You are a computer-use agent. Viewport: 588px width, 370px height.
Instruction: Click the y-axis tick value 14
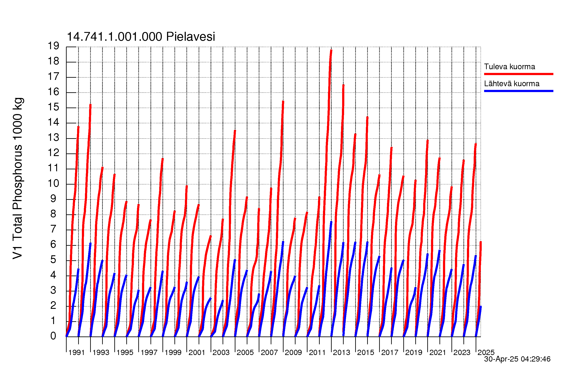coord(54,122)
